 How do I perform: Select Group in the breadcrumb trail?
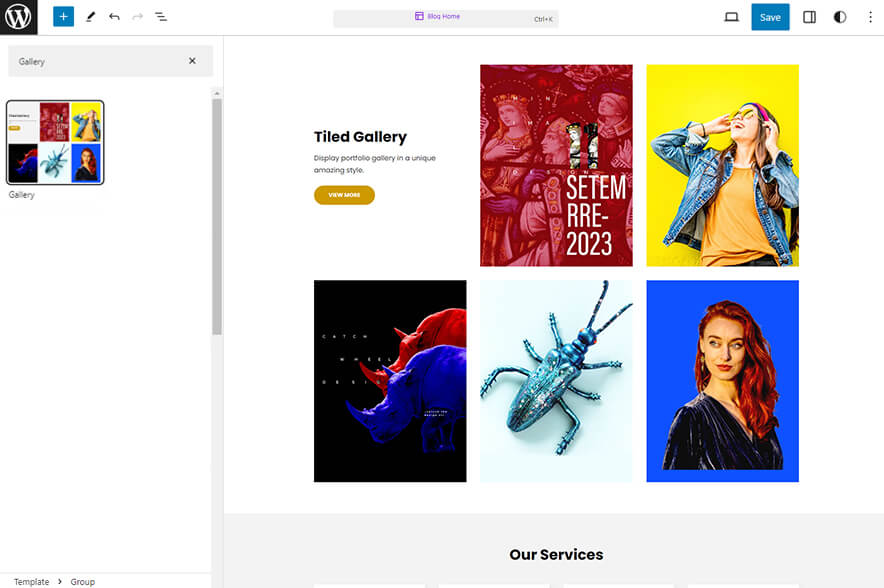tap(82, 581)
